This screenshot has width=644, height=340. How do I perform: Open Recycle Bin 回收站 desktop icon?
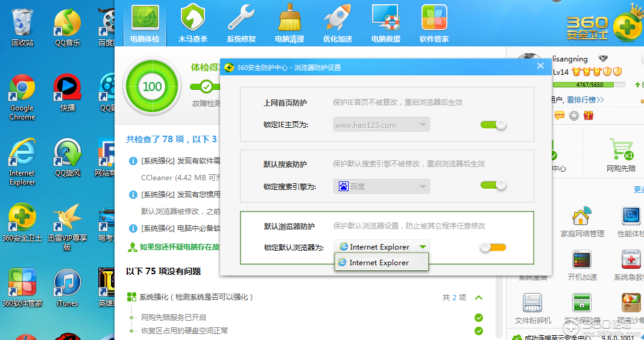point(22,27)
